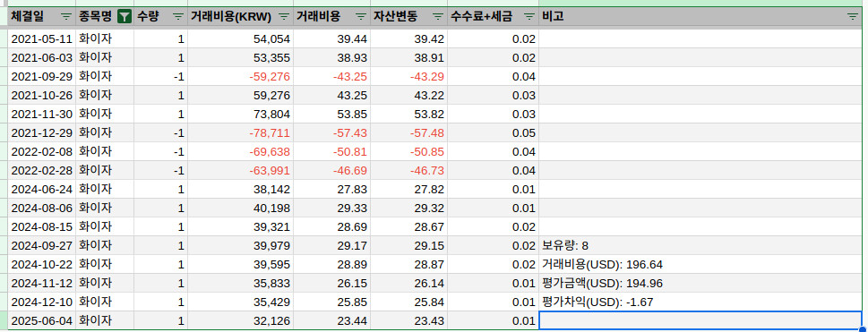Select date cell 2021-05-11
Screen dimensions: 868x332
point(42,38)
